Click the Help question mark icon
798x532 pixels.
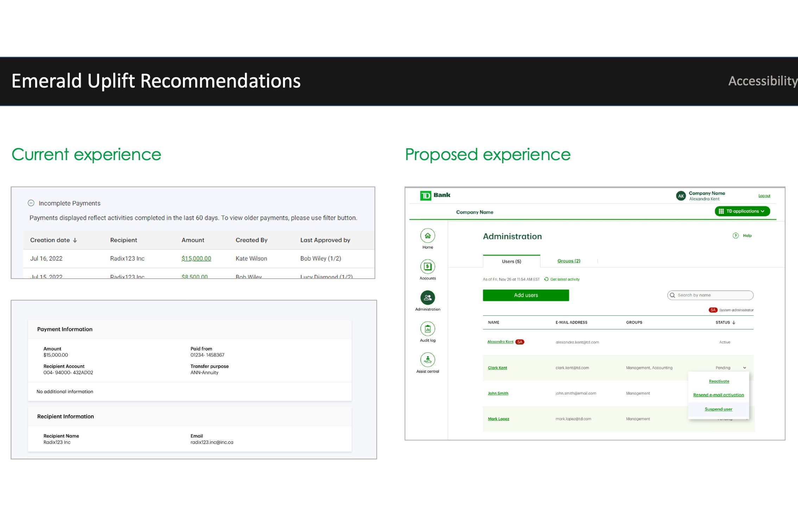click(x=735, y=236)
